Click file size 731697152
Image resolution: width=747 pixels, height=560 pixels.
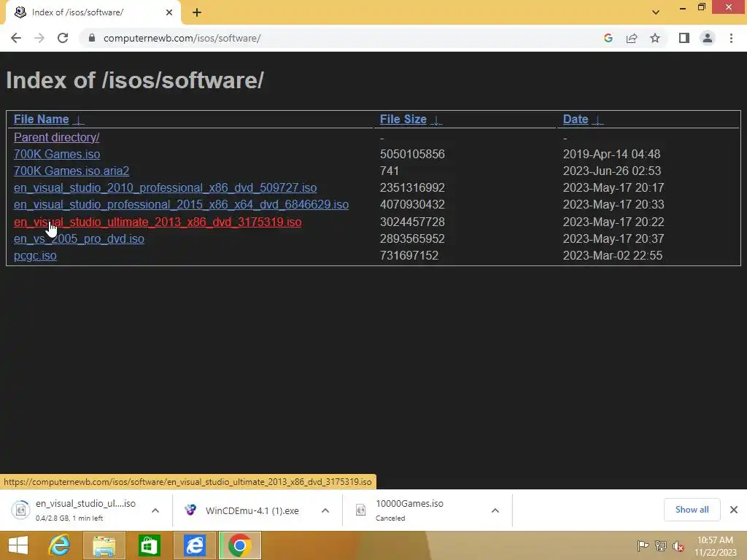click(409, 255)
